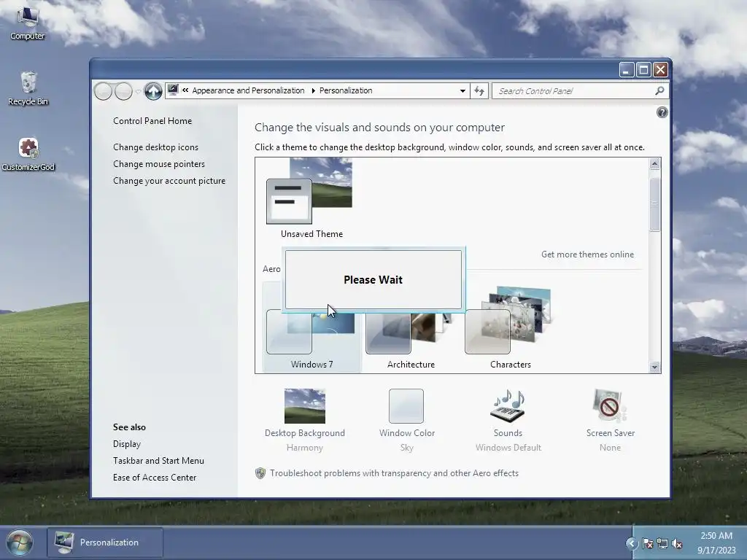Maximize the Personalization window
This screenshot has width=747, height=560.
point(643,70)
